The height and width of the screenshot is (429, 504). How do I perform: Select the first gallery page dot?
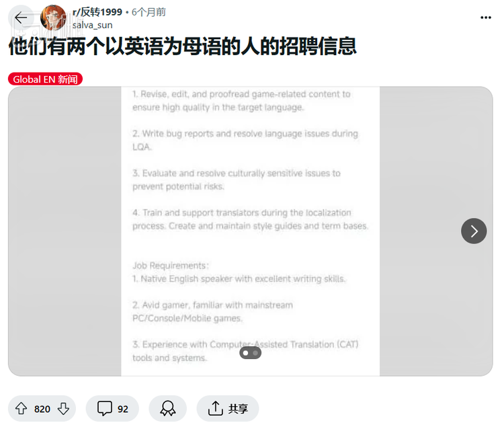point(246,353)
